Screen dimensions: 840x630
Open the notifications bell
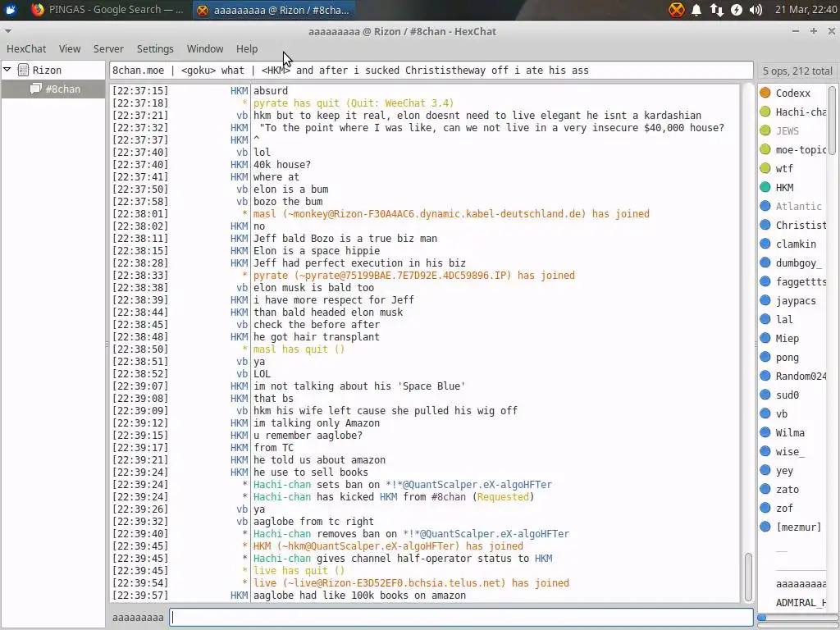pos(696,10)
